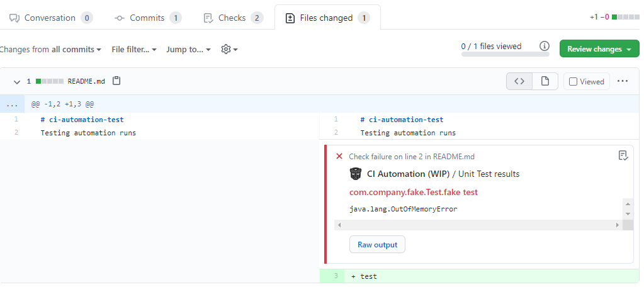The image size is (644, 287).
Task: Open the Conversation tab
Action: 51,18
